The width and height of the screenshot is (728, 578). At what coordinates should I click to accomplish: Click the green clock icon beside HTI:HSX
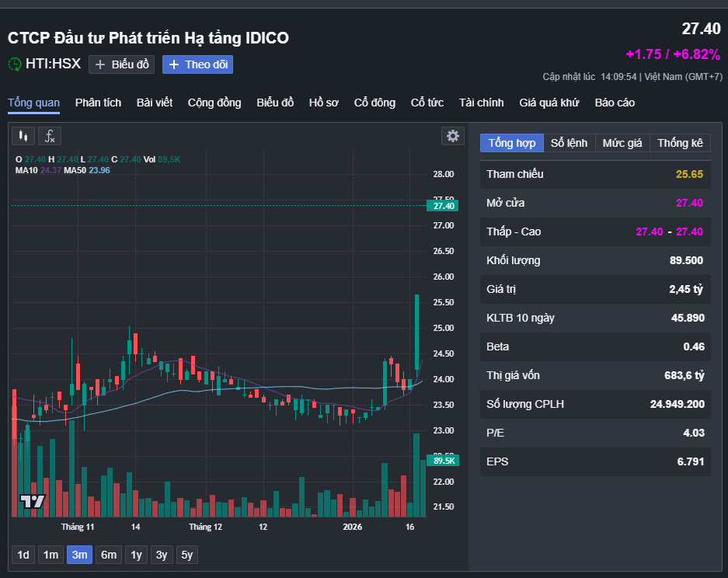pos(14,64)
